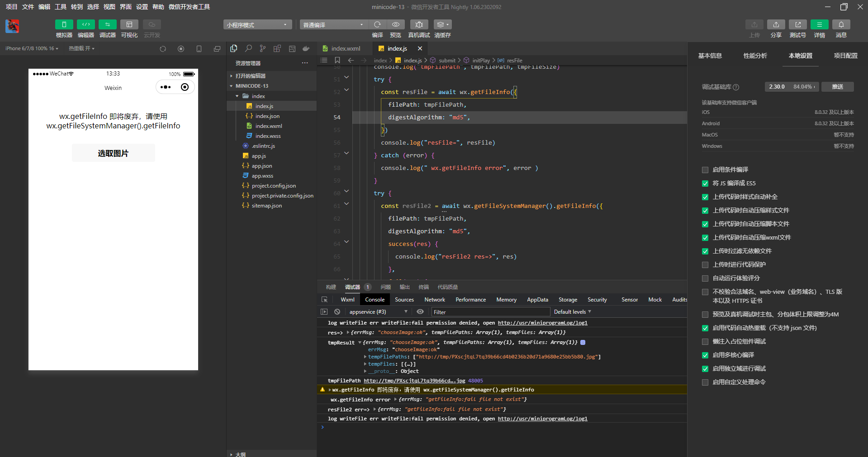The image size is (868, 457).
Task: Uncheck 将 JS 编译成 ES5 option
Action: point(705,184)
